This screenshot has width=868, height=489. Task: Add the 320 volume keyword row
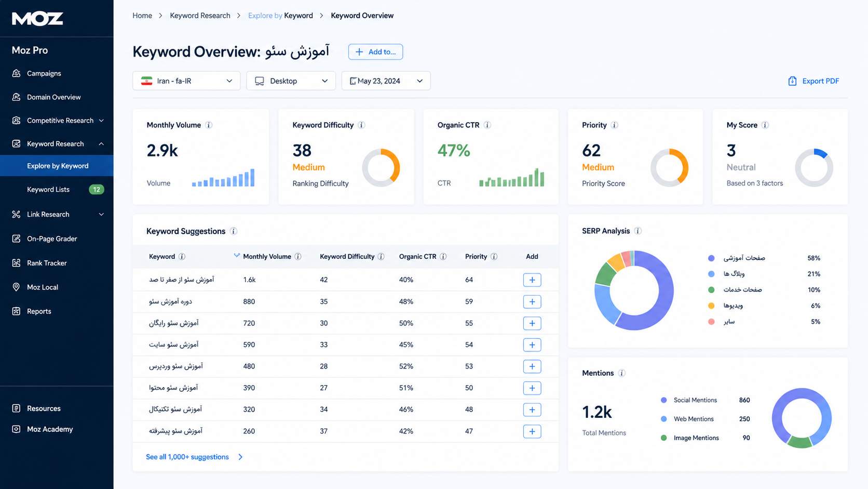(532, 409)
